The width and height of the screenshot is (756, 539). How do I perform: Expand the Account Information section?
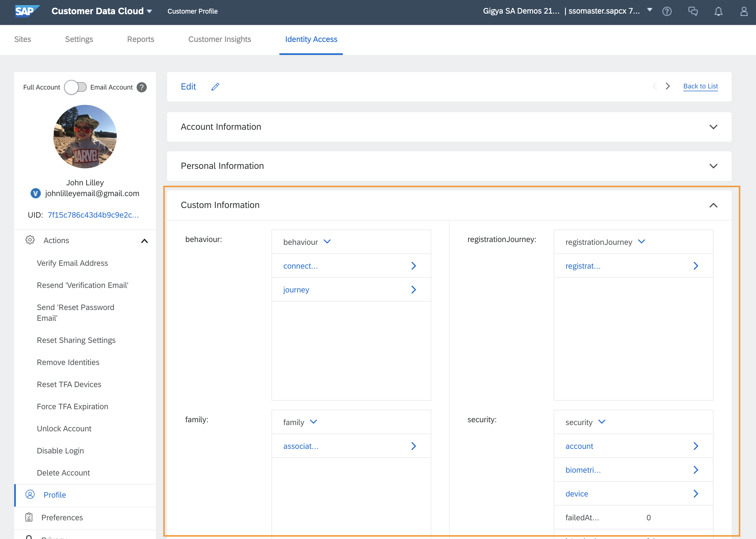coord(713,127)
